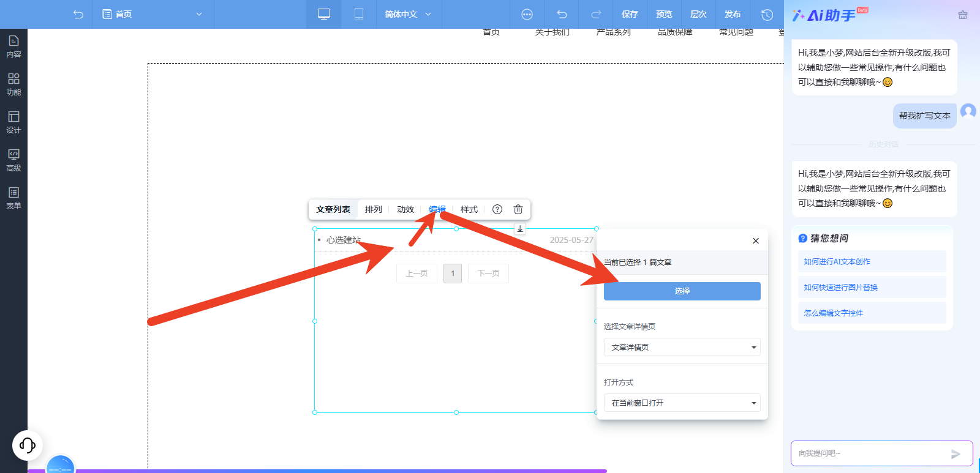980x473 pixels.
Task: Click page number 1 button
Action: 453,274
